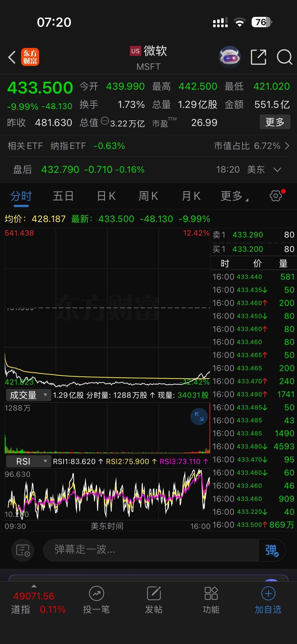Tap the 433.470 240 trade row
The height and width of the screenshot is (644, 297).
pyautogui.click(x=253, y=381)
